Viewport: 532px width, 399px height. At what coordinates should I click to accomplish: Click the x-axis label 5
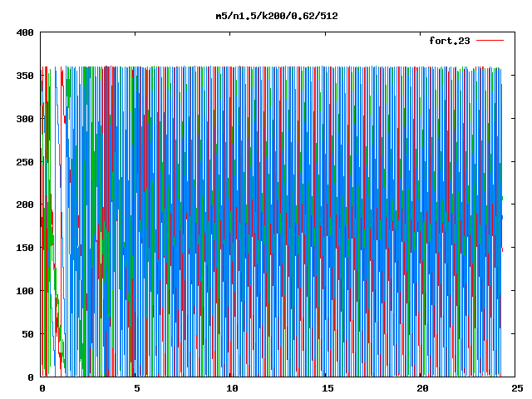(137, 388)
